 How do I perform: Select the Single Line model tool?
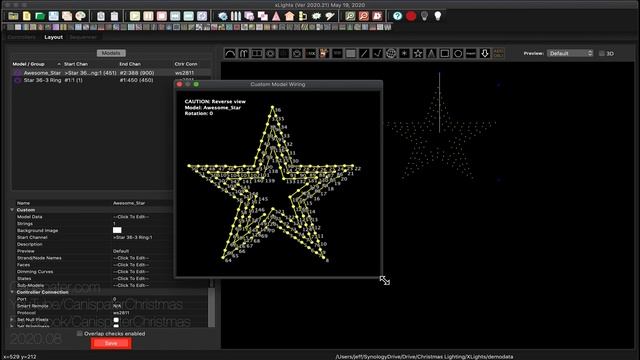[364, 53]
